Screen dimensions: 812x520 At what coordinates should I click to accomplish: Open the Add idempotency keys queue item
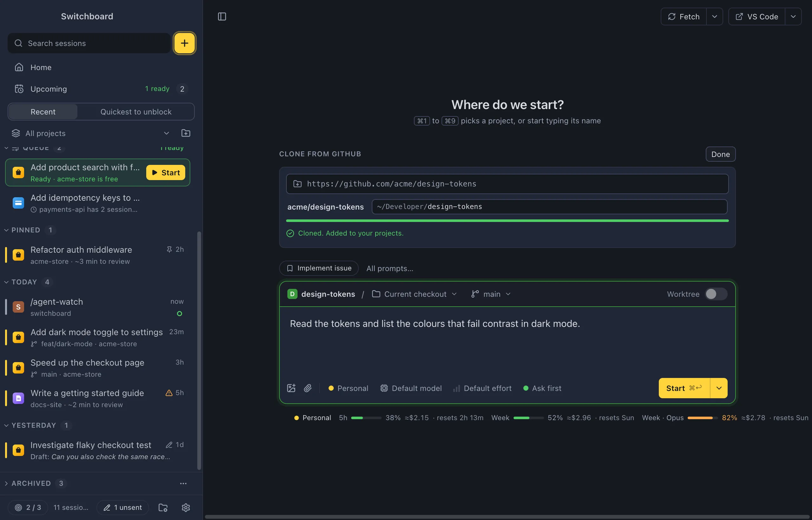98,203
